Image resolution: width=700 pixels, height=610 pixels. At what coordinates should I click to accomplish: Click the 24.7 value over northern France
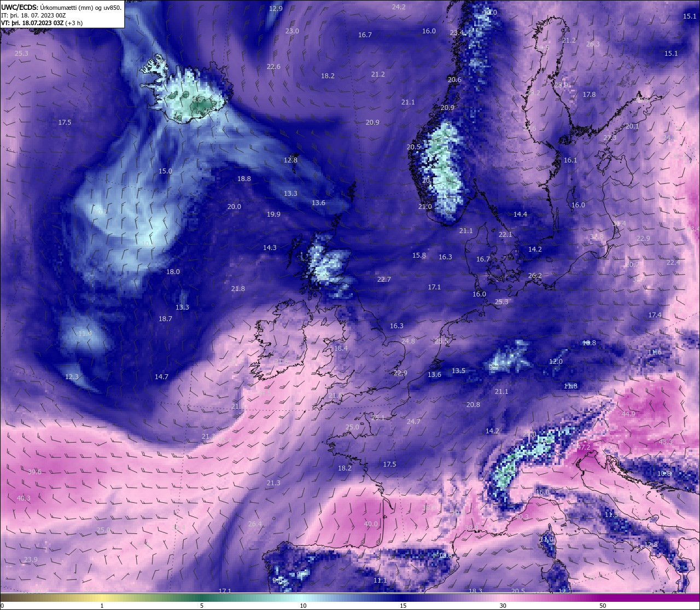click(413, 422)
